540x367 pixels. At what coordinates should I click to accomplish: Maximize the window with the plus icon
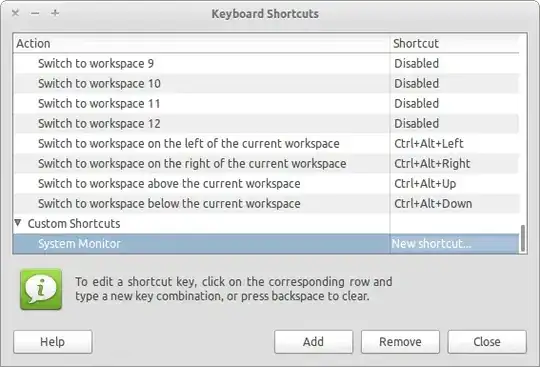tap(55, 13)
